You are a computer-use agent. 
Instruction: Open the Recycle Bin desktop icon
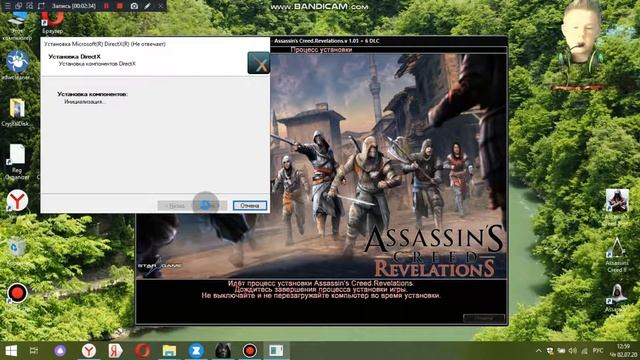pos(17,252)
